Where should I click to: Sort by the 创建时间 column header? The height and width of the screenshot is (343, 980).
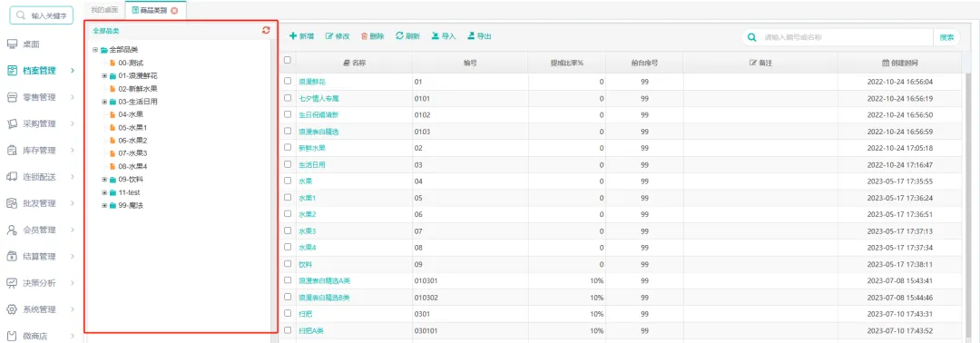tap(900, 64)
